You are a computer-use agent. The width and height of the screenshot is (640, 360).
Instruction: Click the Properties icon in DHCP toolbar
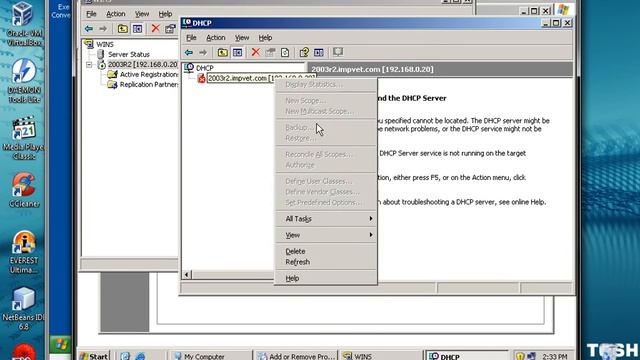pyautogui.click(x=270, y=52)
